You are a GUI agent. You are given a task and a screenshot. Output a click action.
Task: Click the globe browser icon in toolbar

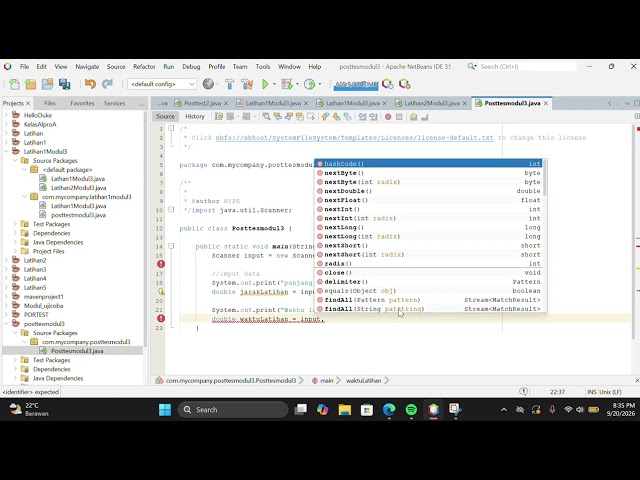click(208, 84)
